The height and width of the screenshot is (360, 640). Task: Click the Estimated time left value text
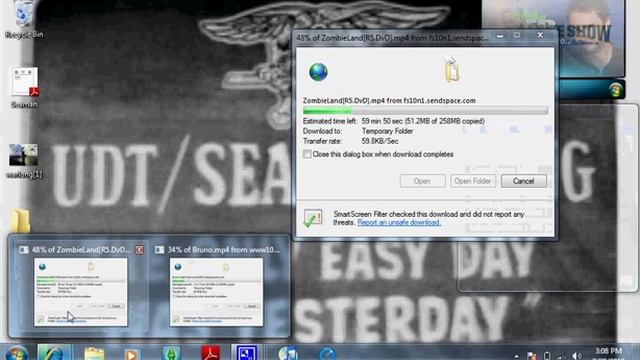423,121
